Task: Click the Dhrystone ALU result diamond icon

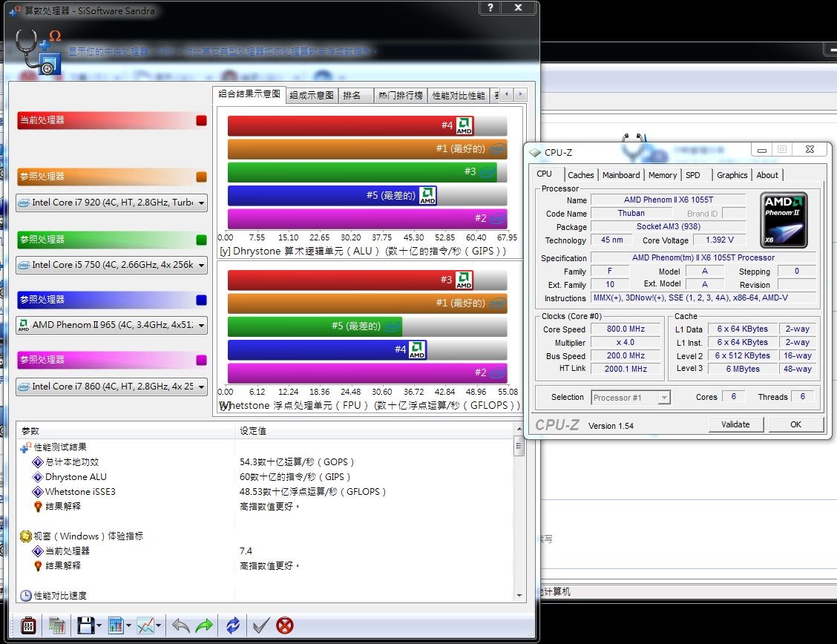Action: (x=37, y=477)
